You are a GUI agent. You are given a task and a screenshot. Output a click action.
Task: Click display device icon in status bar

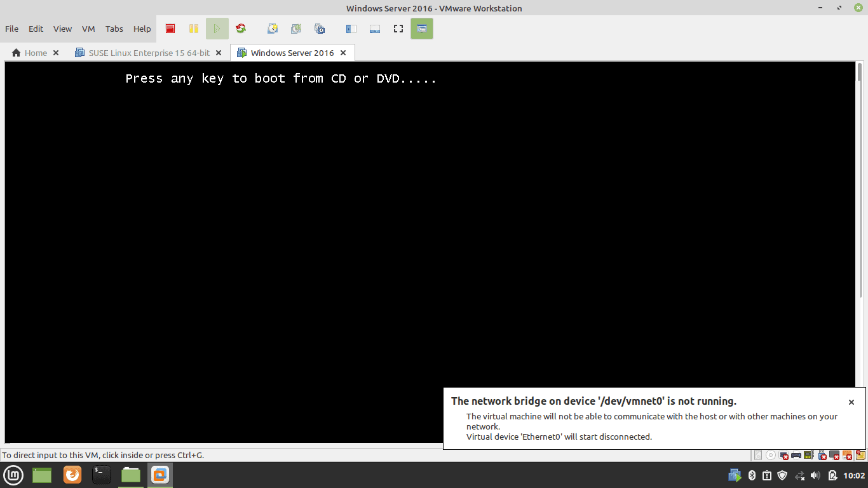click(x=834, y=455)
